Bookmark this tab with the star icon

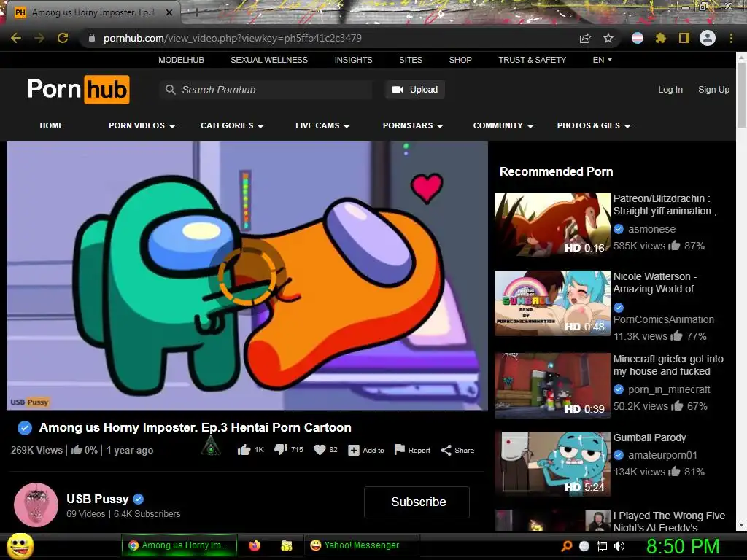(608, 38)
